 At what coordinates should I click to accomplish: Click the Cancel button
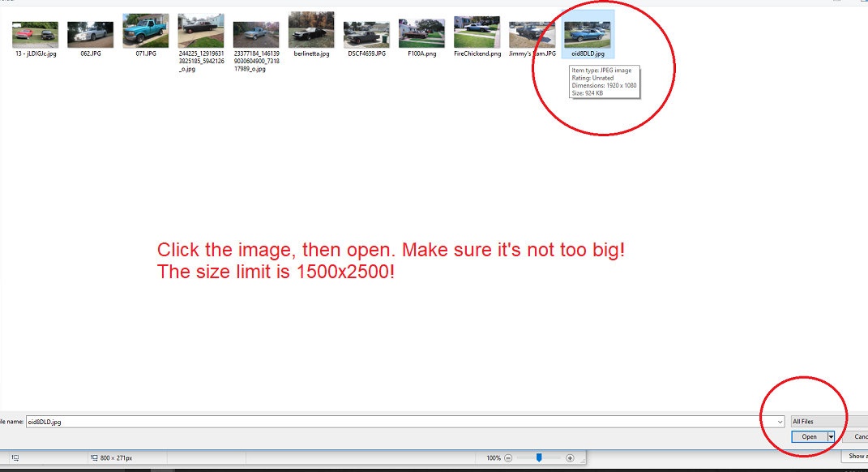859,437
